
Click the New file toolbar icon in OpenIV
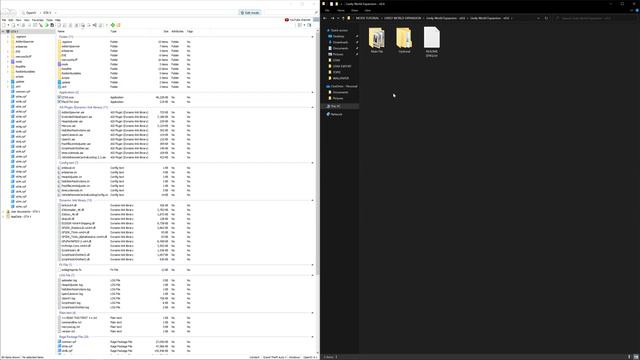click(x=4, y=25)
